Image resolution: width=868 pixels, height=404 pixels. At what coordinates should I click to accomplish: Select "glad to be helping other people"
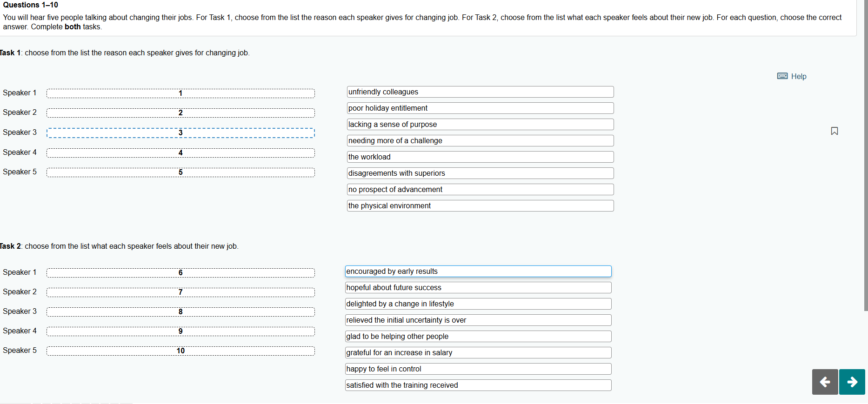click(x=478, y=336)
